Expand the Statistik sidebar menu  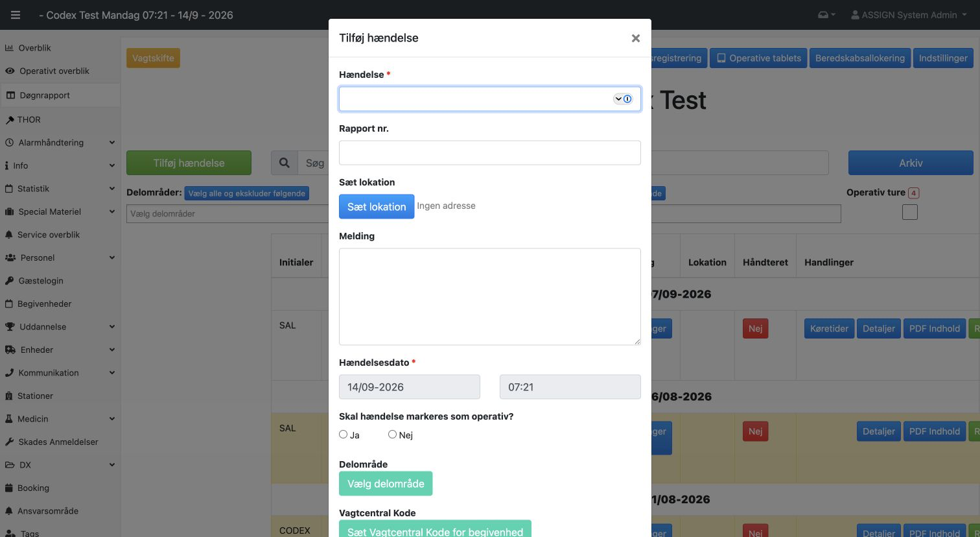point(60,189)
